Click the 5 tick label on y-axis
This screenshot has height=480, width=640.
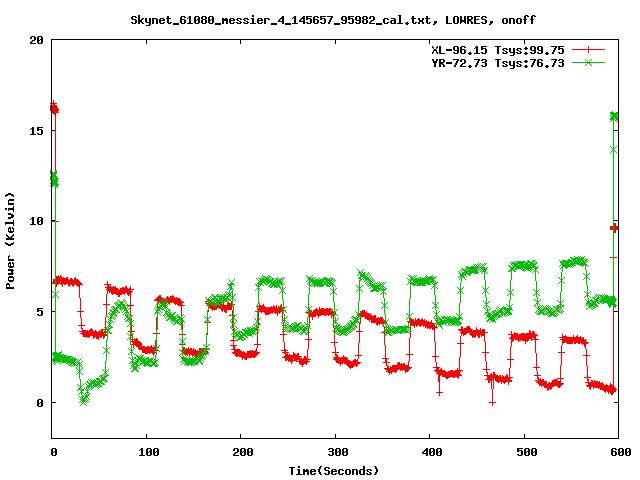point(40,312)
